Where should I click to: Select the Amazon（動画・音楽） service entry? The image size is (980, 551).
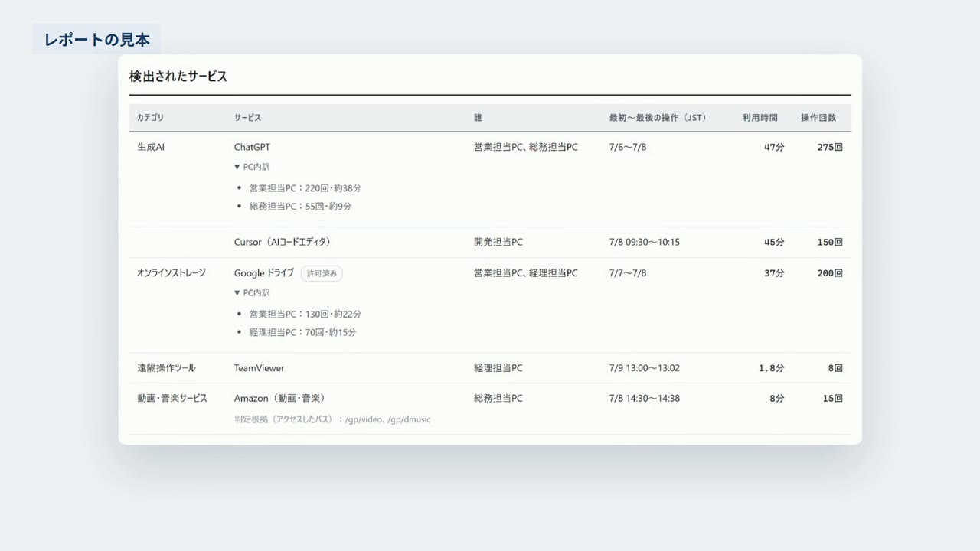point(279,399)
